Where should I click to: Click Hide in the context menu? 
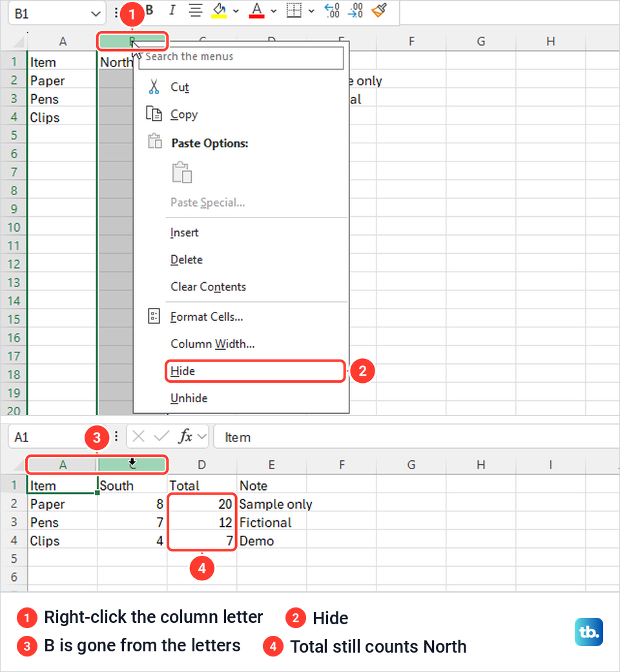pyautogui.click(x=255, y=371)
